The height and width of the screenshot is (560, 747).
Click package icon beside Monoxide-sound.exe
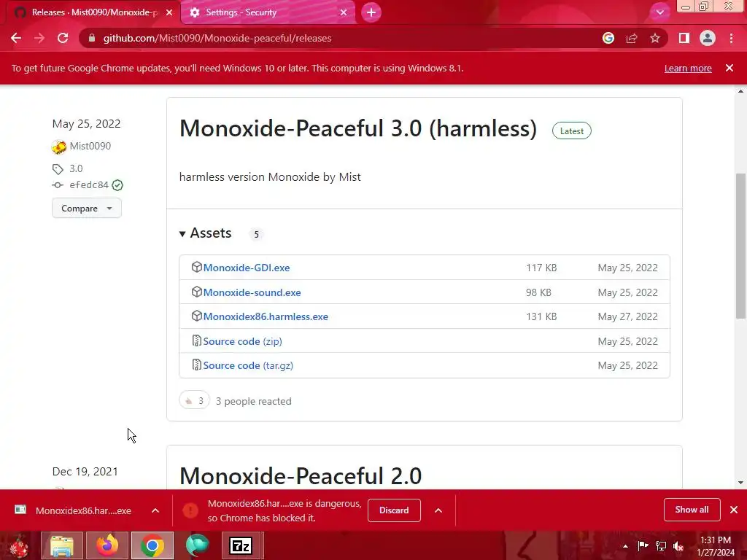[196, 292]
